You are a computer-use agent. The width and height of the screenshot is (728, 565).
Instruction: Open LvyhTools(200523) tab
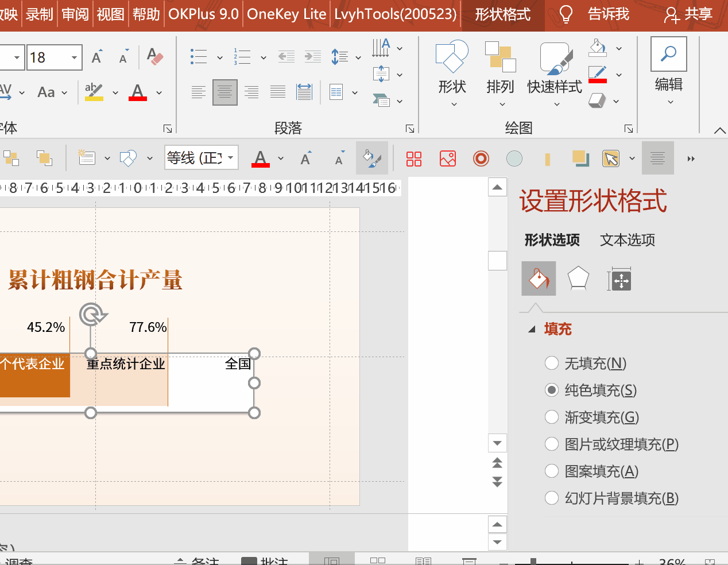[x=396, y=14]
